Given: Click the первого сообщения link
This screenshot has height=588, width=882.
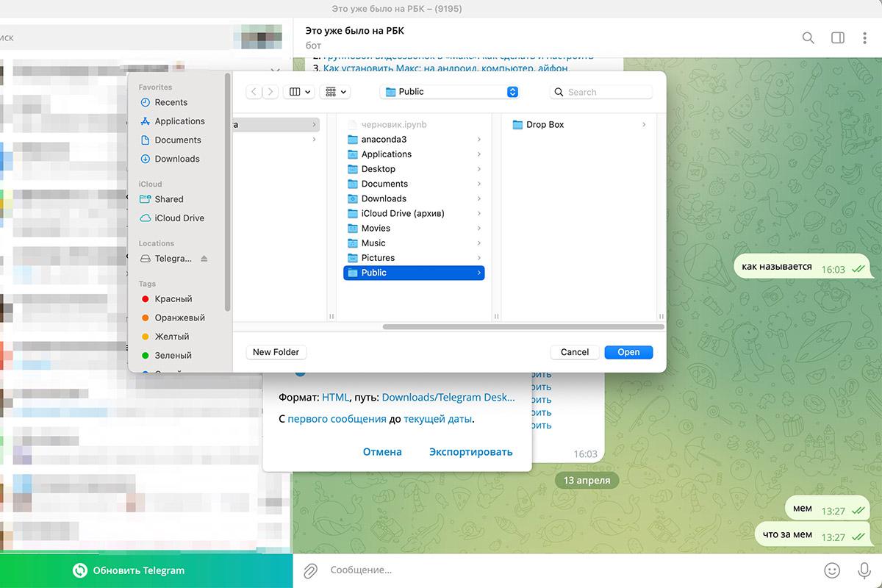Looking at the screenshot, I should click(337, 419).
